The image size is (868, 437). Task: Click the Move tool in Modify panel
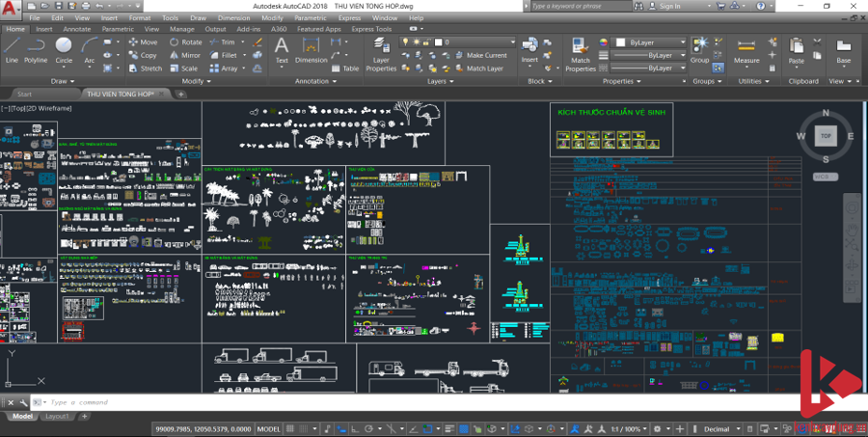coord(143,42)
